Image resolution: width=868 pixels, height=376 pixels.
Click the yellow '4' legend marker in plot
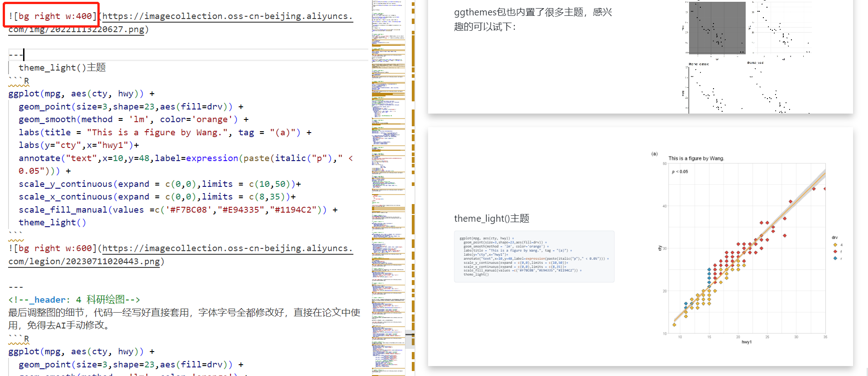coord(835,245)
